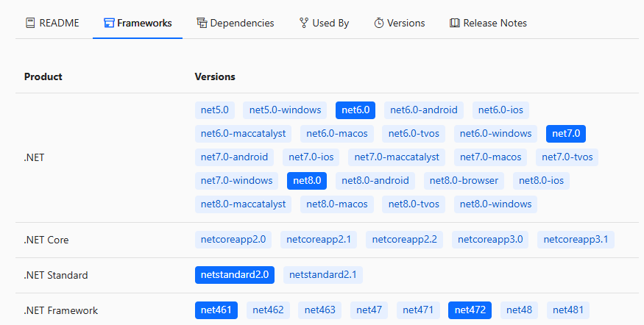Image resolution: width=644 pixels, height=325 pixels.
Task: View the Versions tab
Action: 399,23
